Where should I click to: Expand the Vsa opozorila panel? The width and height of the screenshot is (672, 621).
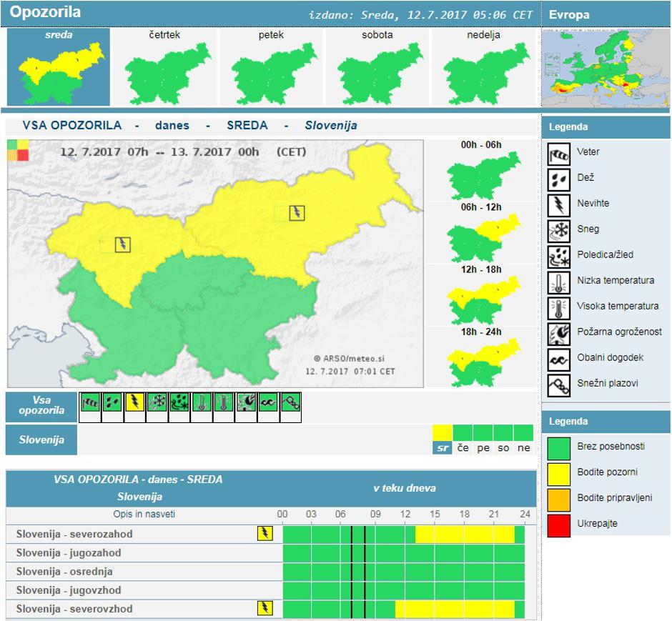coord(39,404)
